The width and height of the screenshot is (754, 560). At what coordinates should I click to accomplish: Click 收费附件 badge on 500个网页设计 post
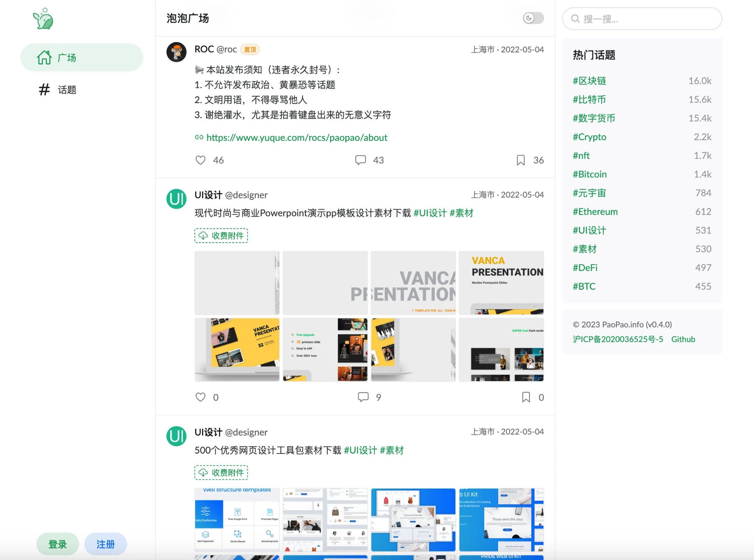(x=221, y=473)
